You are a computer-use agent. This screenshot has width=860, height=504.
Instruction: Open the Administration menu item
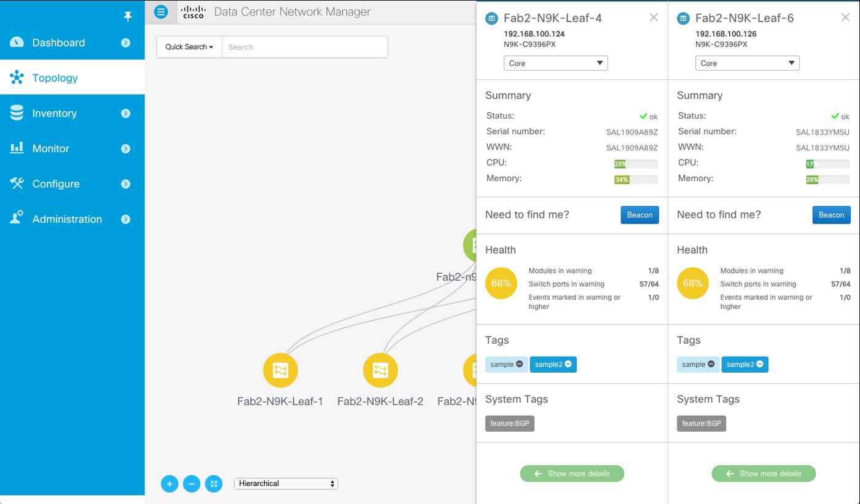tap(72, 219)
